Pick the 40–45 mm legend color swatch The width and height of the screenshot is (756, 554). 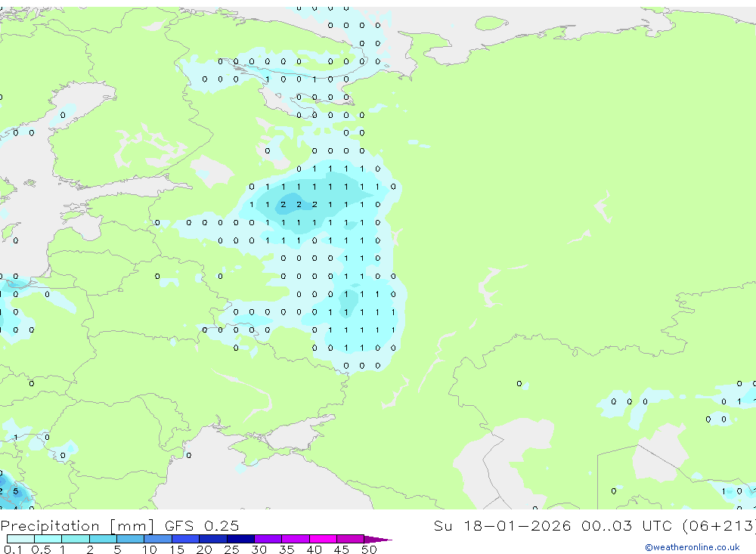323,539
